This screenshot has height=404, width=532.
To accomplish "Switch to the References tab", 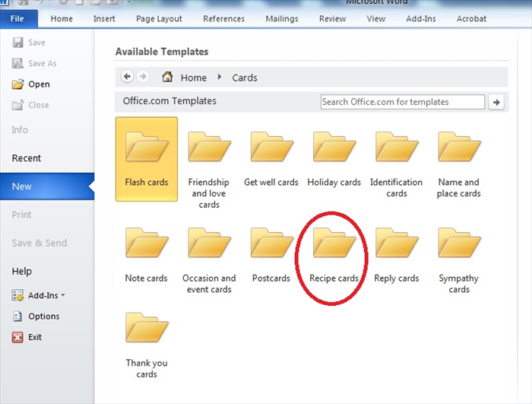I will pyautogui.click(x=223, y=19).
